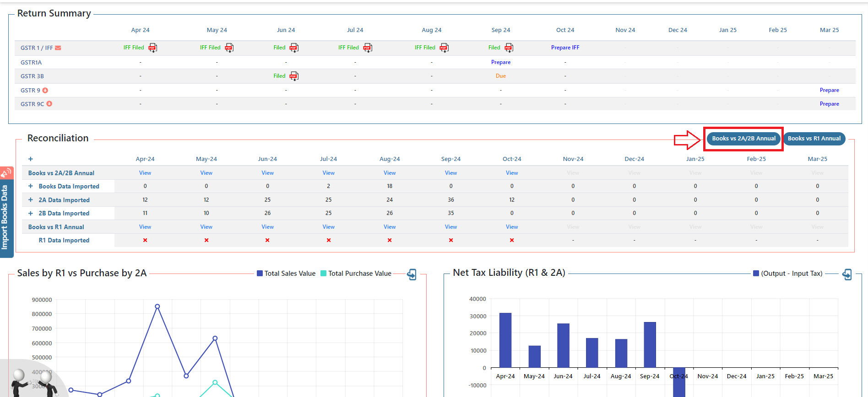Download Jun 24 GSTR 1 filed PDF
Viewport: 868px width, 397px height.
(294, 48)
